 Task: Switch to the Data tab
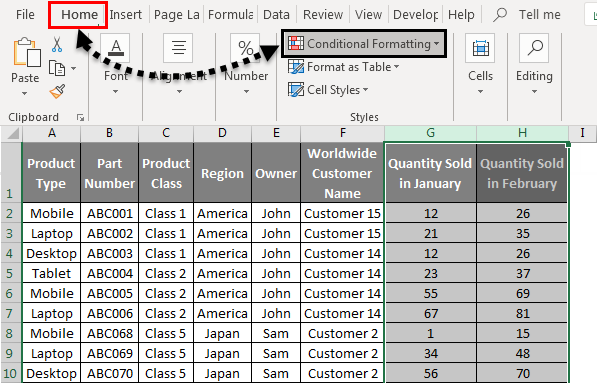click(x=276, y=15)
